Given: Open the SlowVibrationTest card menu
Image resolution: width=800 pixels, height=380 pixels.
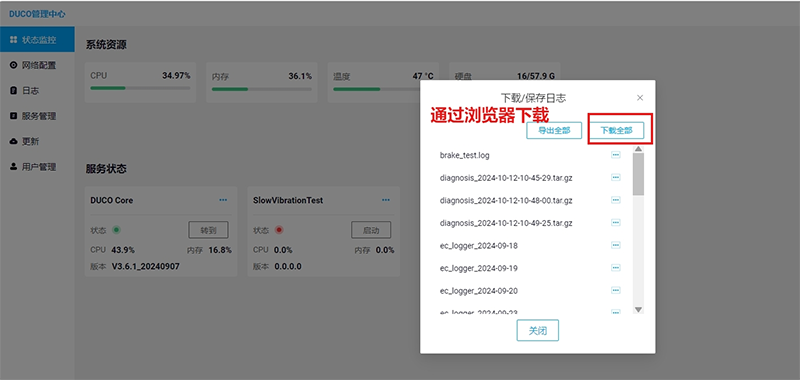Looking at the screenshot, I should (x=386, y=200).
